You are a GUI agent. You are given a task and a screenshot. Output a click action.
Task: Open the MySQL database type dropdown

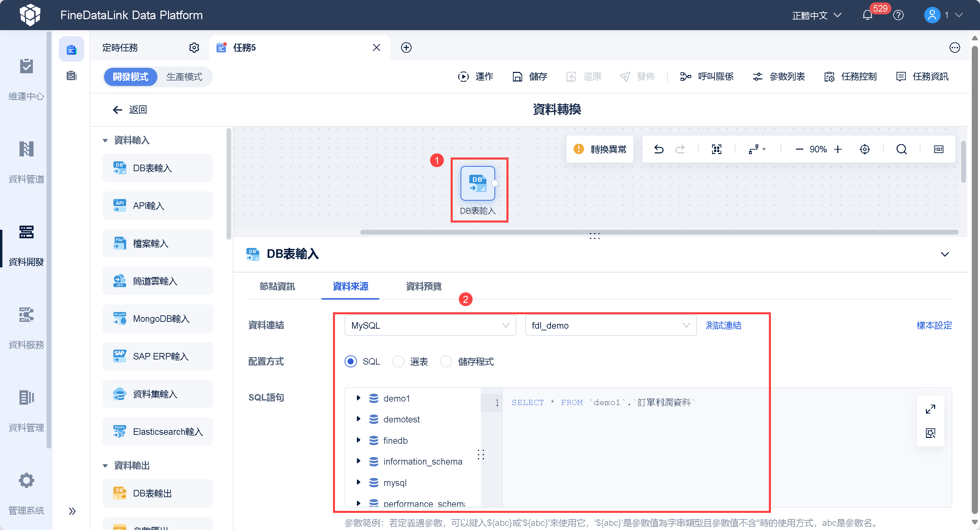(x=430, y=326)
